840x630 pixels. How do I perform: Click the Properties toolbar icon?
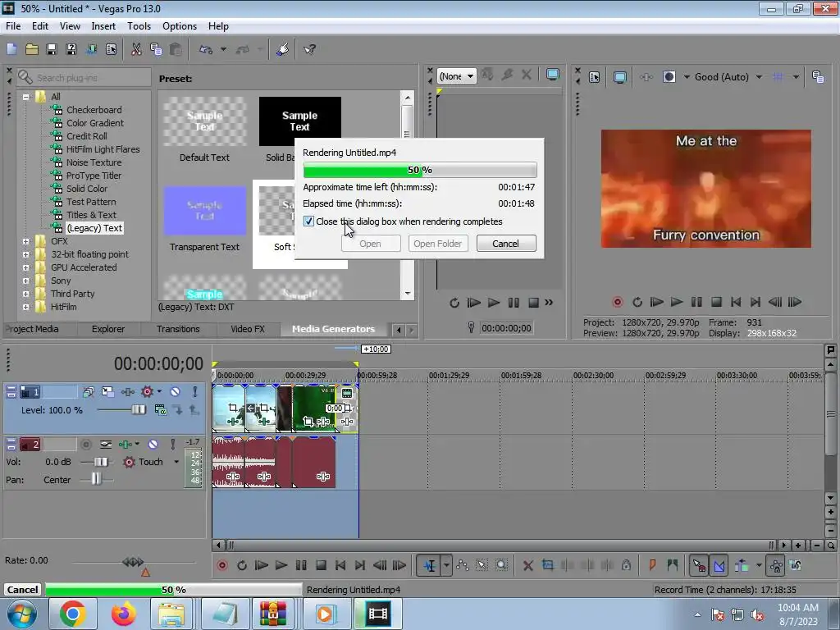[111, 49]
